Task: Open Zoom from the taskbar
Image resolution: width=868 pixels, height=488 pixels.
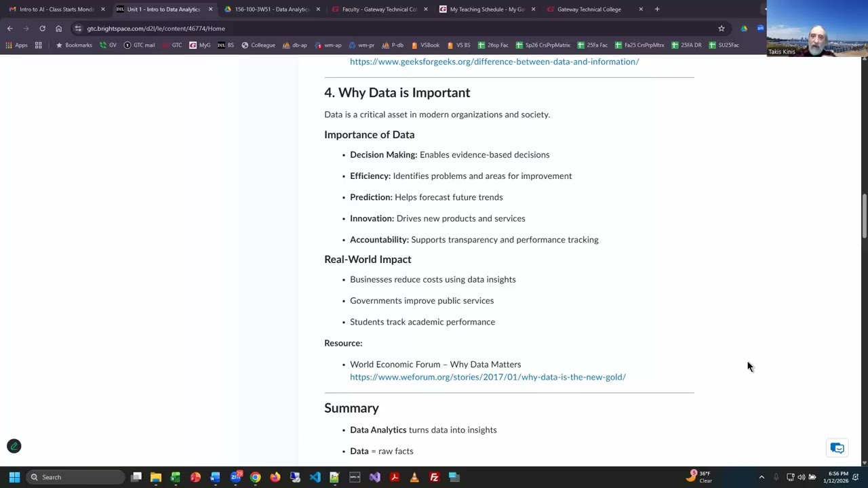Action: click(x=235, y=477)
